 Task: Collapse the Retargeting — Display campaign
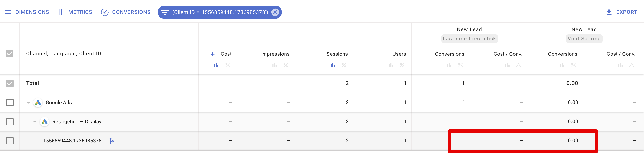tap(35, 122)
